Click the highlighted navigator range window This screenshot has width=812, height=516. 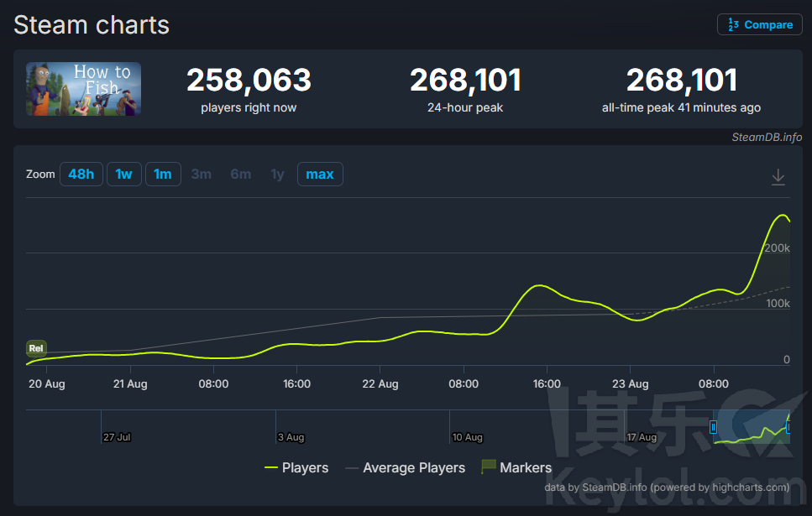click(x=751, y=427)
